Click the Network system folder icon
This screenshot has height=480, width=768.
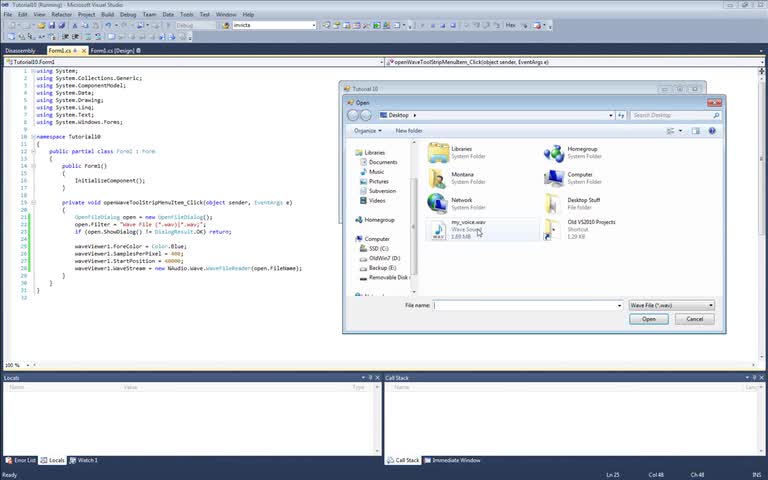[438, 204]
